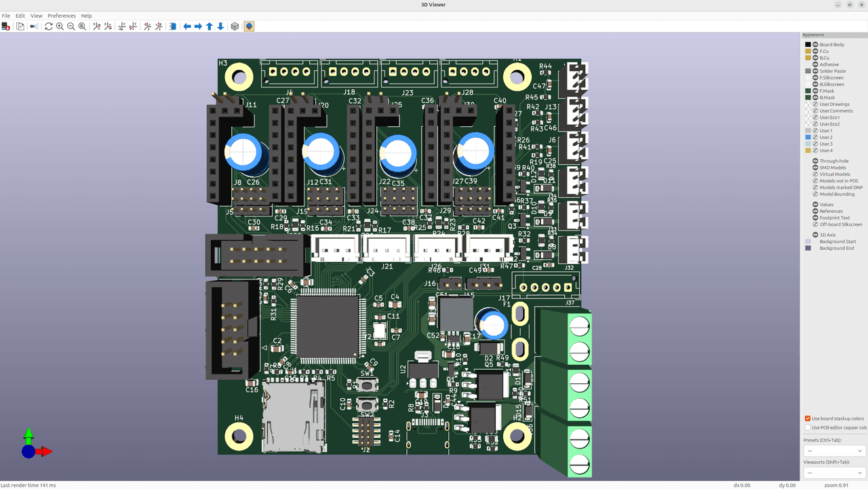The width and height of the screenshot is (868, 489).
Task: Click the Reload board icon
Action: click(x=49, y=26)
